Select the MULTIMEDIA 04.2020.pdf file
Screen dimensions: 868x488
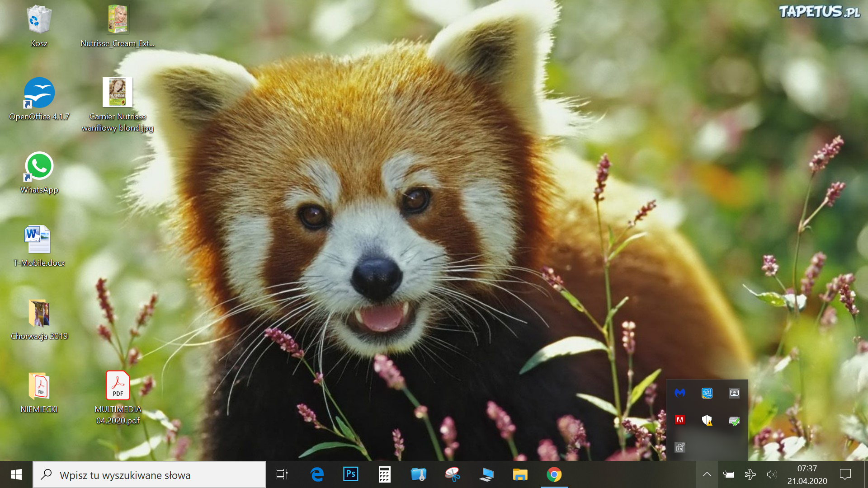pyautogui.click(x=118, y=398)
